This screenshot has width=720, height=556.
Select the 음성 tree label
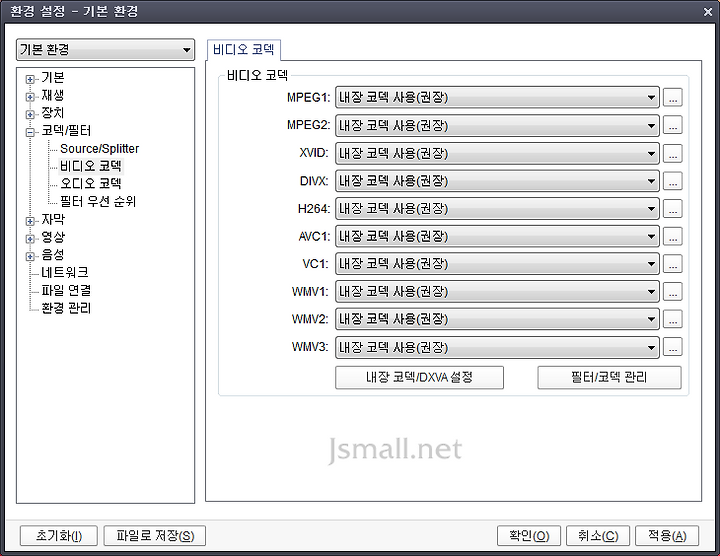[53, 254]
